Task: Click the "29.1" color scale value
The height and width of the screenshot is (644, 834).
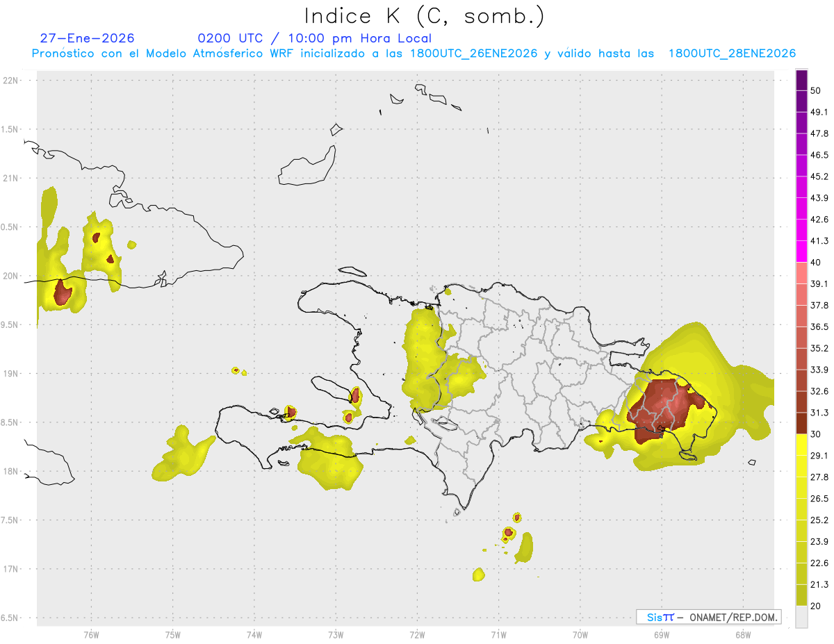Action: point(819,456)
